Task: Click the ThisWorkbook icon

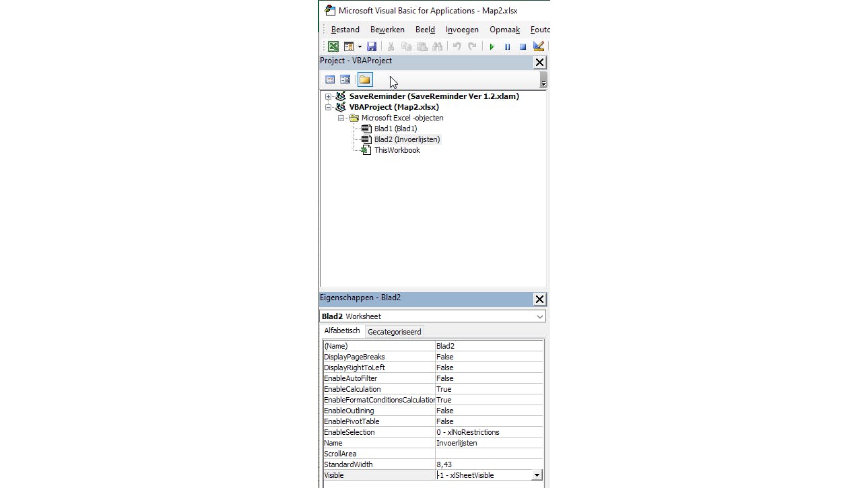Action: click(x=366, y=150)
